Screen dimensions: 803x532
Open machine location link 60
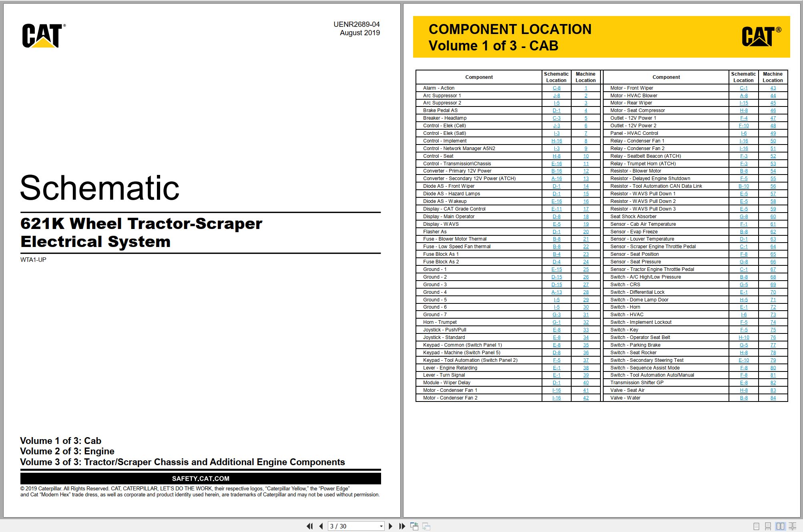773,217
